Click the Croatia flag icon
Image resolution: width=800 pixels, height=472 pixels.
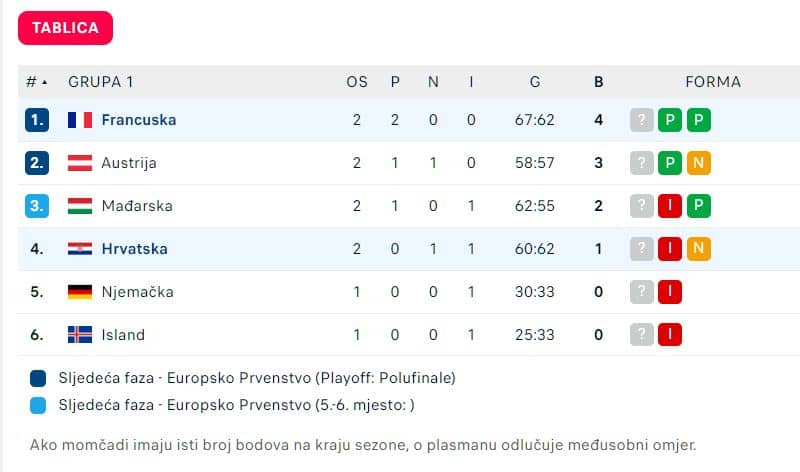pos(80,249)
